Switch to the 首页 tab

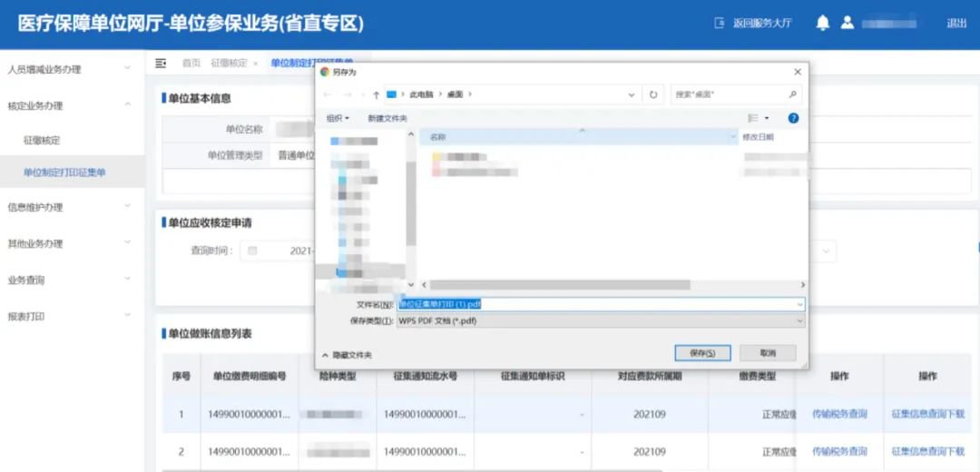click(191, 63)
